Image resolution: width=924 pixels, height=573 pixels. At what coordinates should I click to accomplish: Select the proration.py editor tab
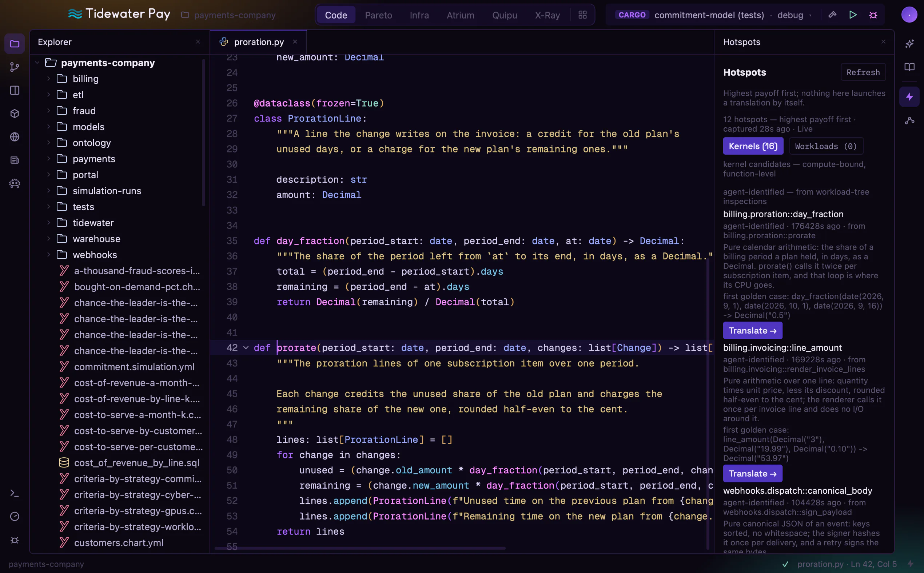258,42
